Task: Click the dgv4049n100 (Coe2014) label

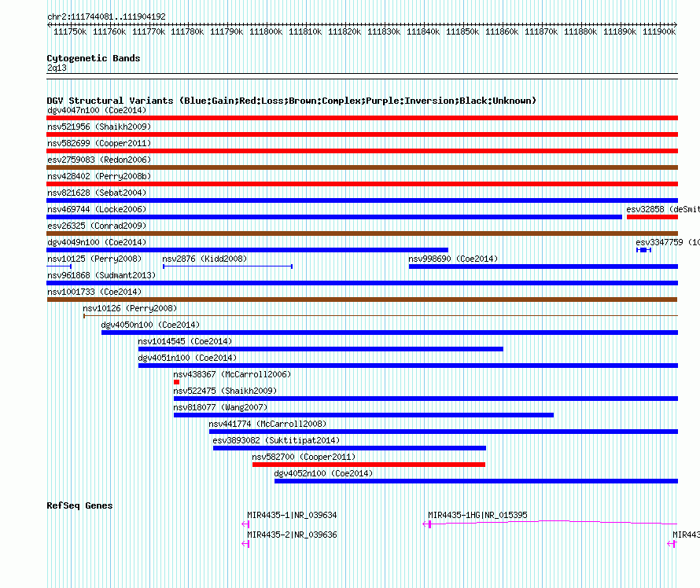Action: pyautogui.click(x=97, y=242)
